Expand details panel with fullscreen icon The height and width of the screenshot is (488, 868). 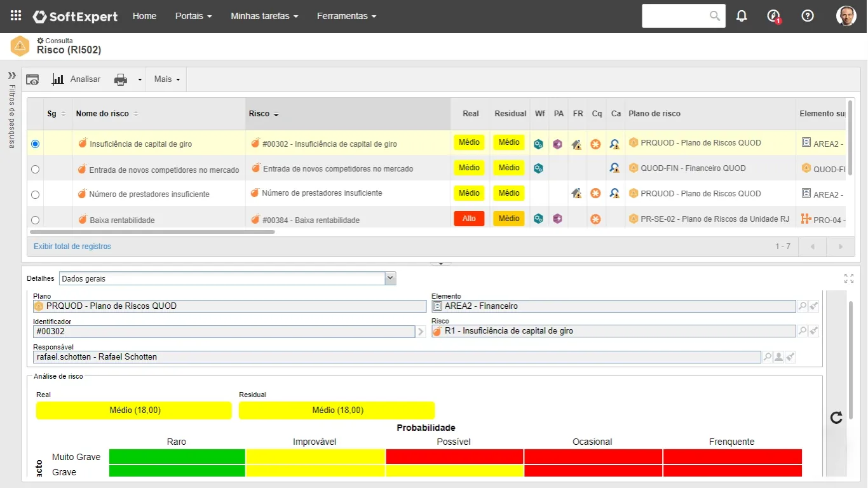tap(849, 278)
